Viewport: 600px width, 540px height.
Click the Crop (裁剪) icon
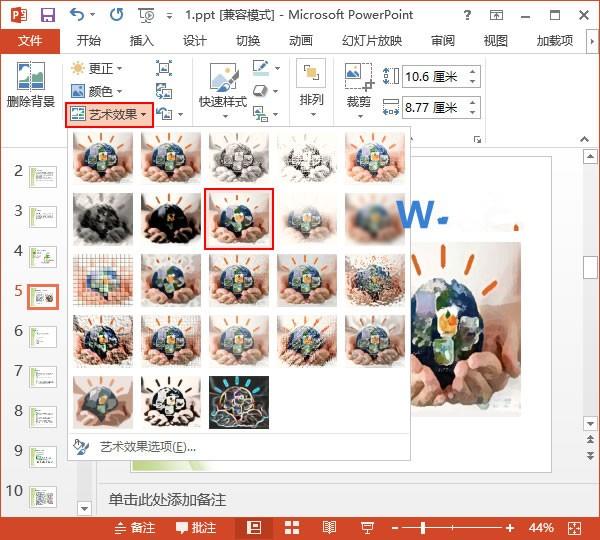click(x=359, y=77)
